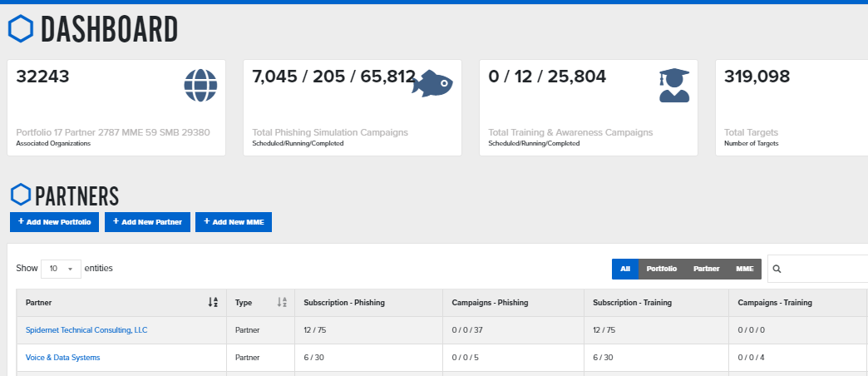Image resolution: width=868 pixels, height=376 pixels.
Task: Open Voice & Data Systems link
Action: 62,358
